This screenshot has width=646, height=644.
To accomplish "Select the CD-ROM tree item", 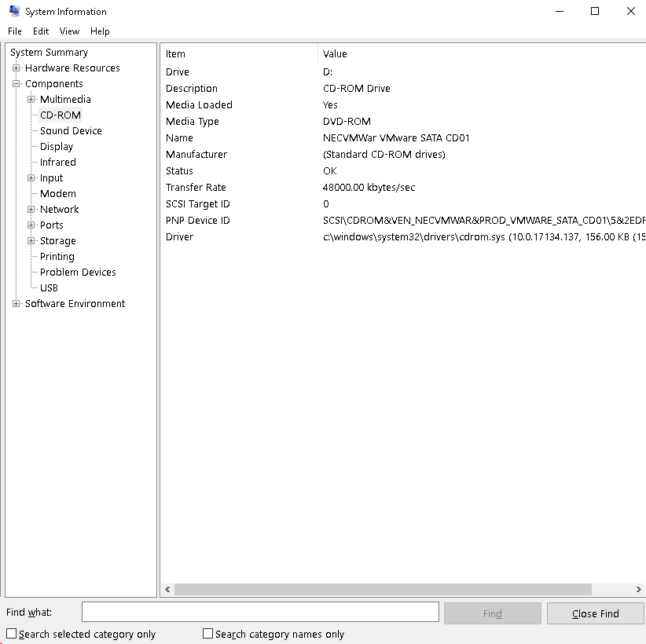I will click(61, 115).
